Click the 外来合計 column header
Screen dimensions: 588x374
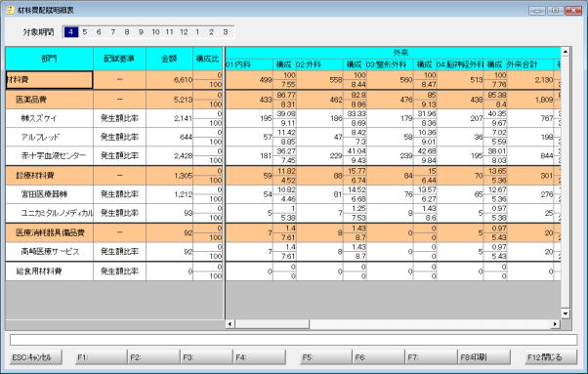[x=529, y=64]
